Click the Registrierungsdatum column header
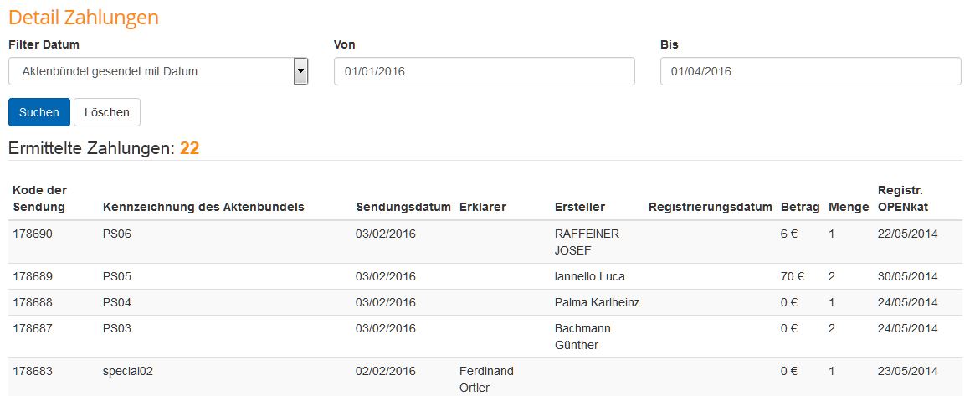 710,207
